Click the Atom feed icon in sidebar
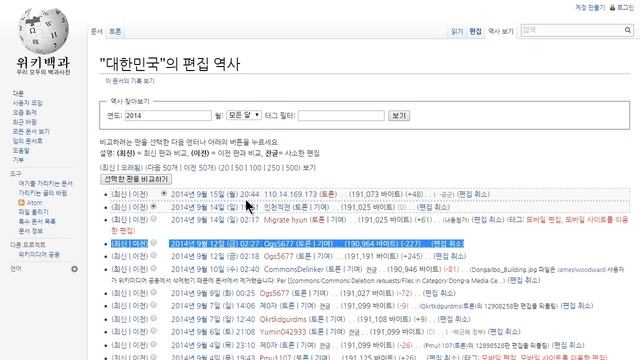Viewport: 640px width, 360px height. 21,202
